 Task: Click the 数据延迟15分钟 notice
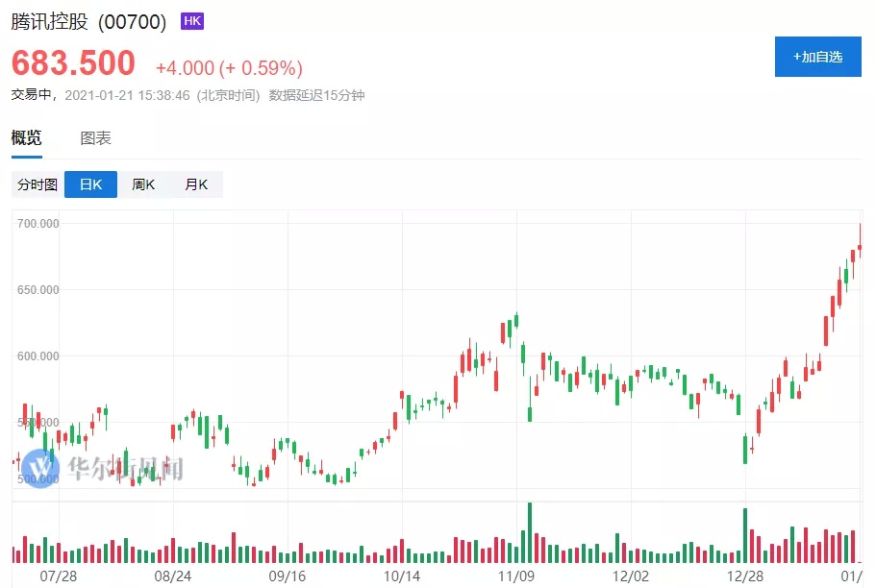316,95
